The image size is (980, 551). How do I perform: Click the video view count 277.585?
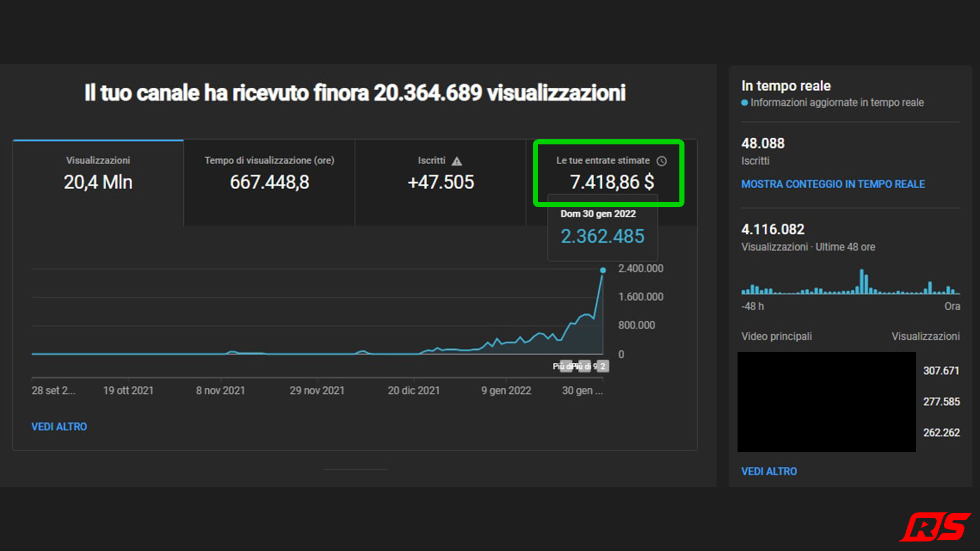[941, 402]
